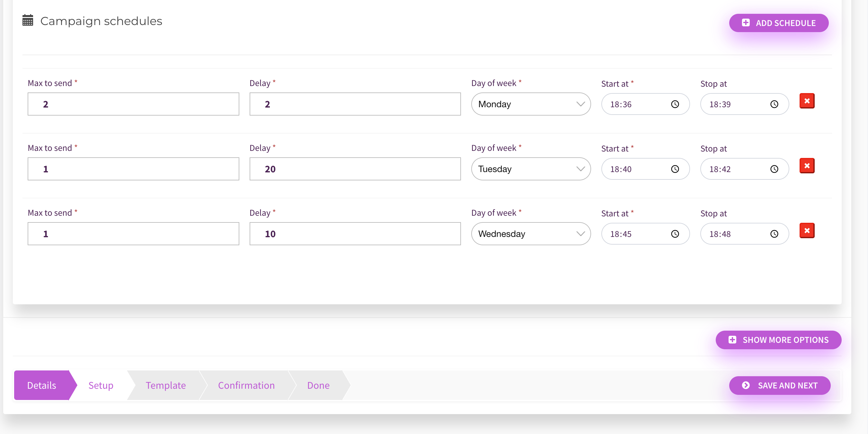Viewport: 868px width, 434px height.
Task: Go to the Setup step
Action: click(101, 386)
